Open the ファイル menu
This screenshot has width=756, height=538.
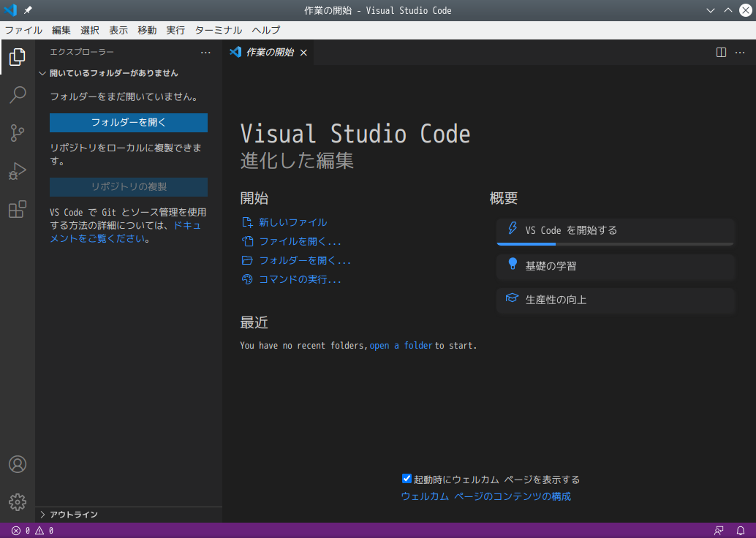[x=23, y=31]
